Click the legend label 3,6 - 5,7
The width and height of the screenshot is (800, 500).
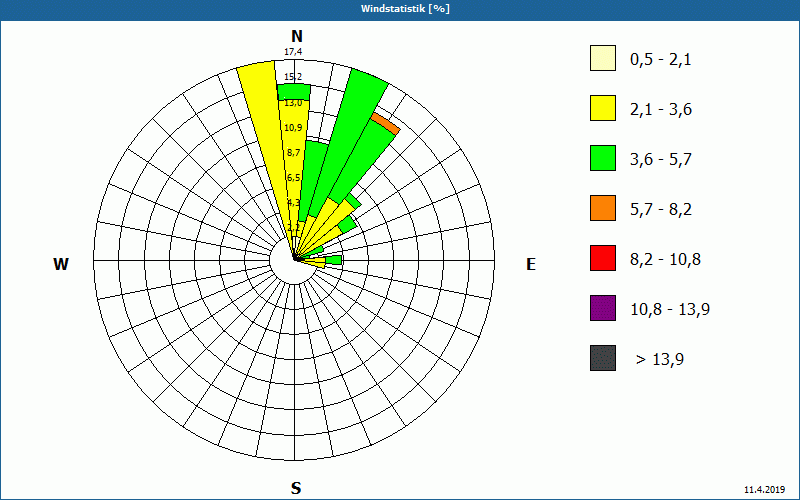point(661,160)
